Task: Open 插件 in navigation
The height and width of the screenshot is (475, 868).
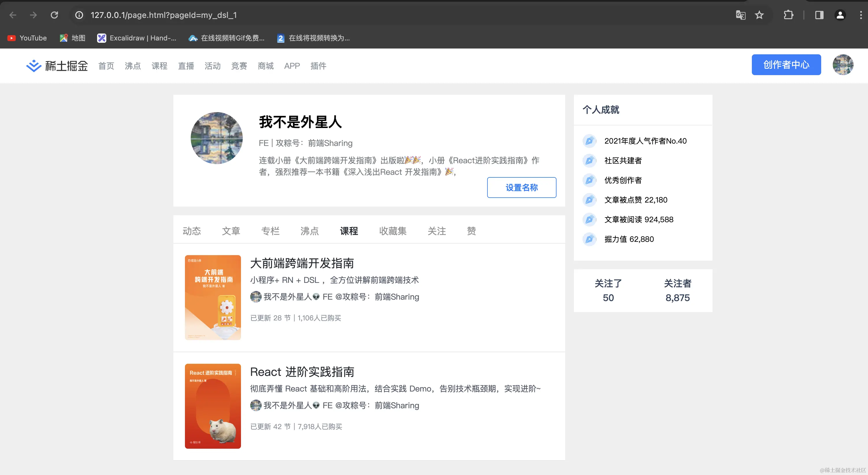Action: click(x=318, y=66)
